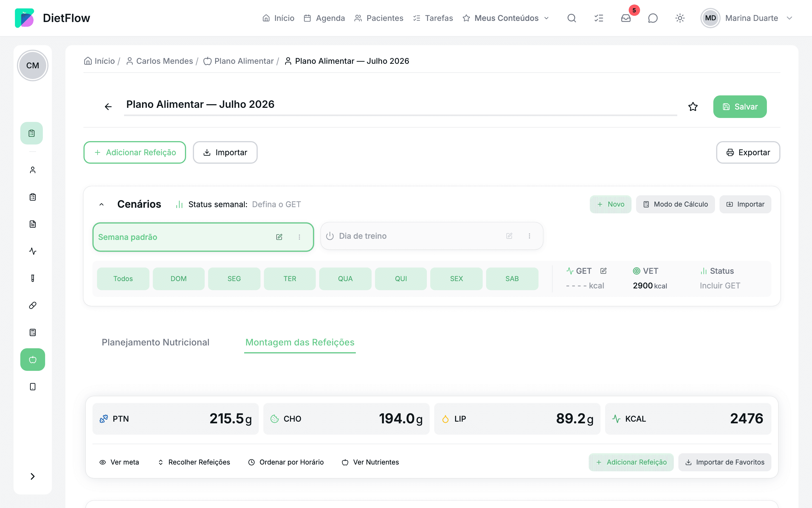Open the sidebar patient profile icon

point(32,170)
